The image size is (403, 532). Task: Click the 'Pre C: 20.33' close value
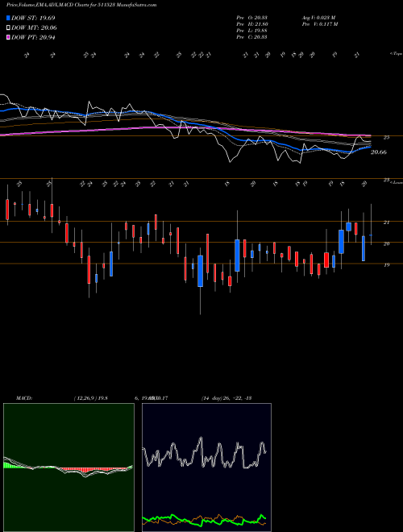[x=251, y=36]
